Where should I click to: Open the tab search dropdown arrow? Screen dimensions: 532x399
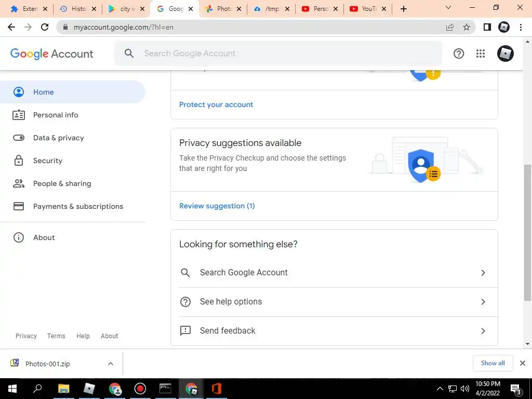(x=448, y=7)
